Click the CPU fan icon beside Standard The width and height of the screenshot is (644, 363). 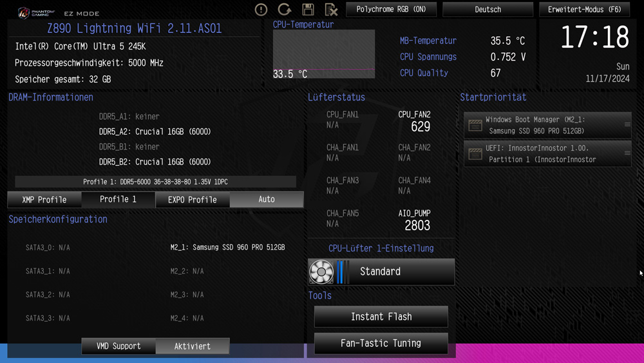point(321,271)
